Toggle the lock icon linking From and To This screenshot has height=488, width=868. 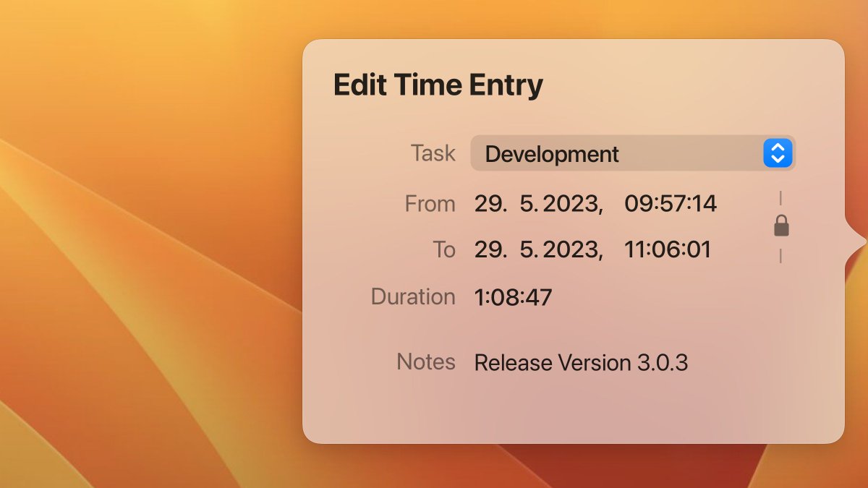coord(781,226)
